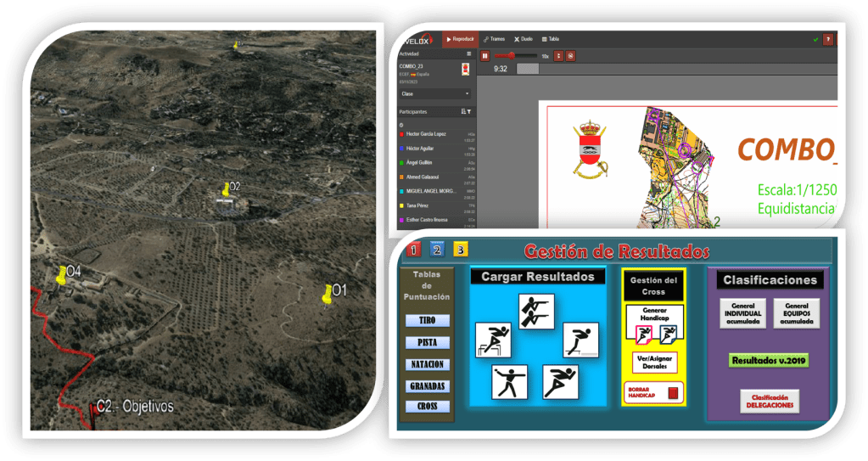Open the Participantes sort and filter options
Screen dimensions: 868x461
point(465,111)
